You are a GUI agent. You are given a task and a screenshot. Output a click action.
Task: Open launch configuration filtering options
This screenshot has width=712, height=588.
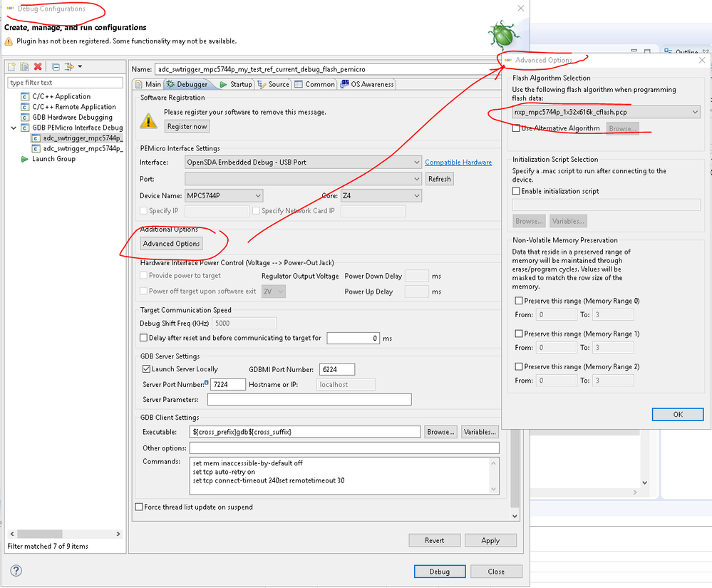[x=68, y=66]
